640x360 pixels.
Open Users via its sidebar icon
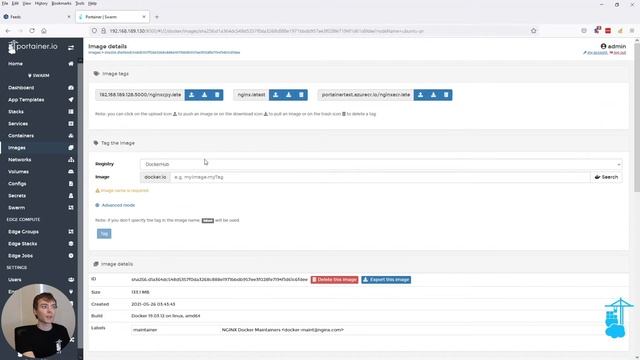[71, 280]
